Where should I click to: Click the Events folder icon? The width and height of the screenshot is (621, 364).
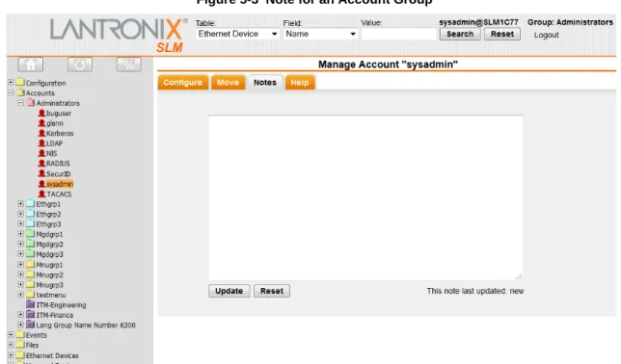pyautogui.click(x=20, y=335)
